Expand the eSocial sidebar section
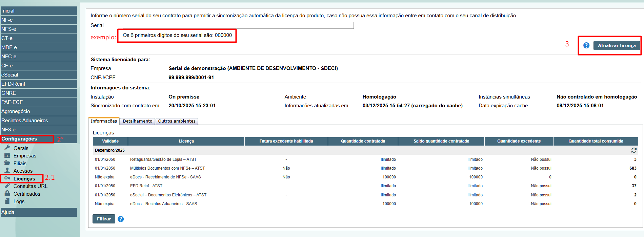 [10, 75]
